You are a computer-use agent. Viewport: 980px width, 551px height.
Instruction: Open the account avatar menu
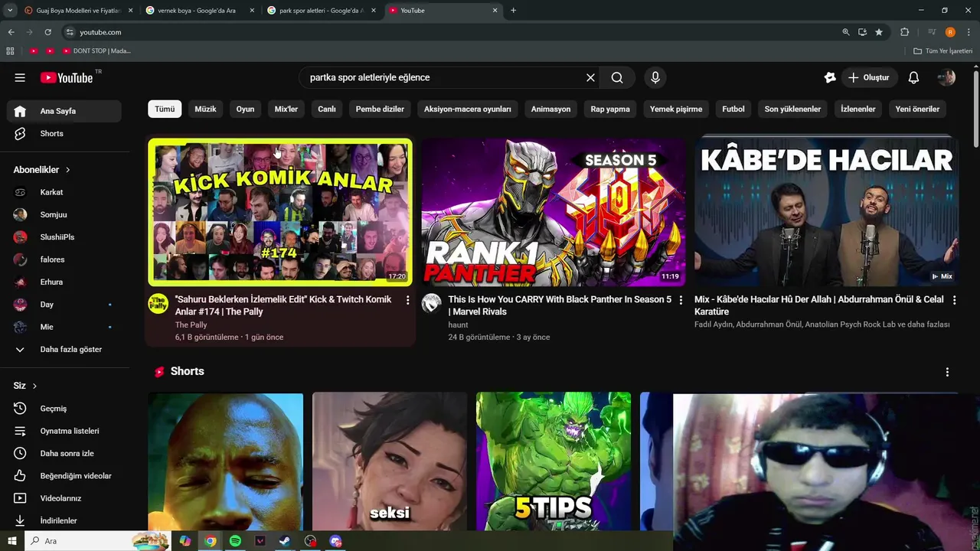coord(946,77)
